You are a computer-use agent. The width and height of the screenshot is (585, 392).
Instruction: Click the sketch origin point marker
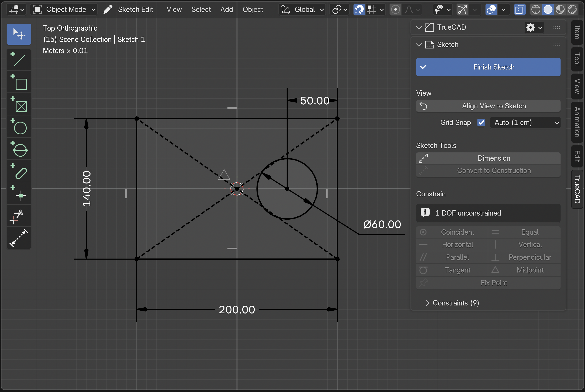pos(237,189)
